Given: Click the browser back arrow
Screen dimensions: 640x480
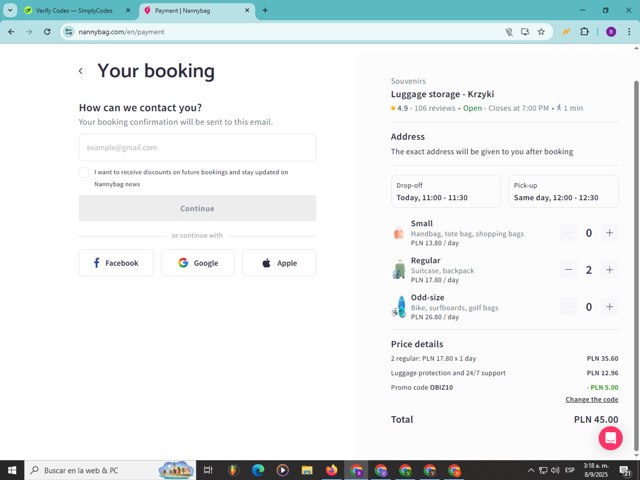Looking at the screenshot, I should pyautogui.click(x=11, y=32).
